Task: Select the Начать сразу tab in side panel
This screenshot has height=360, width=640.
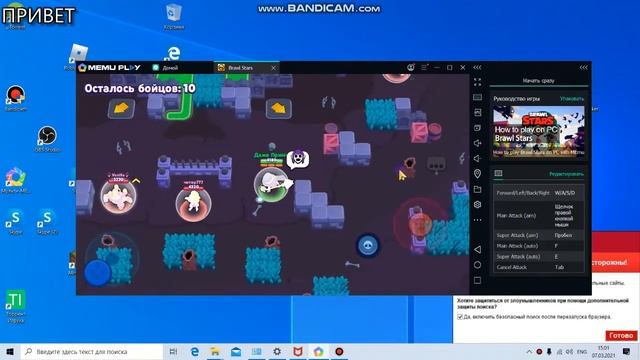Action: click(x=538, y=81)
